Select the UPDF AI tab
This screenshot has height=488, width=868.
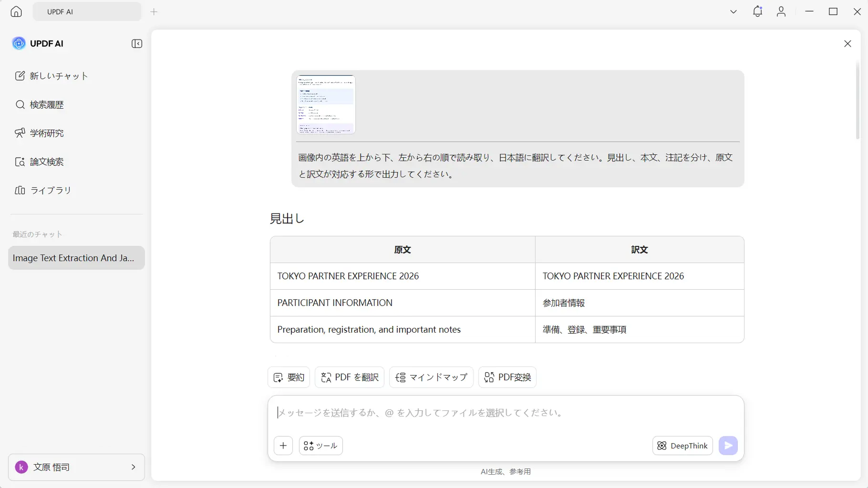87,12
